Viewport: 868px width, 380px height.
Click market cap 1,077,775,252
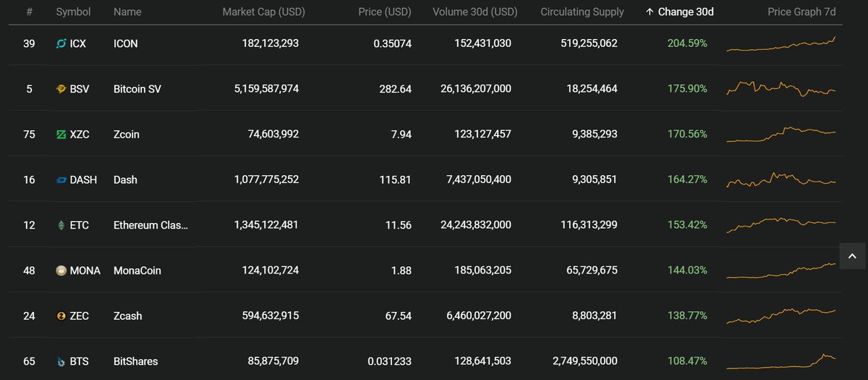[x=266, y=180]
